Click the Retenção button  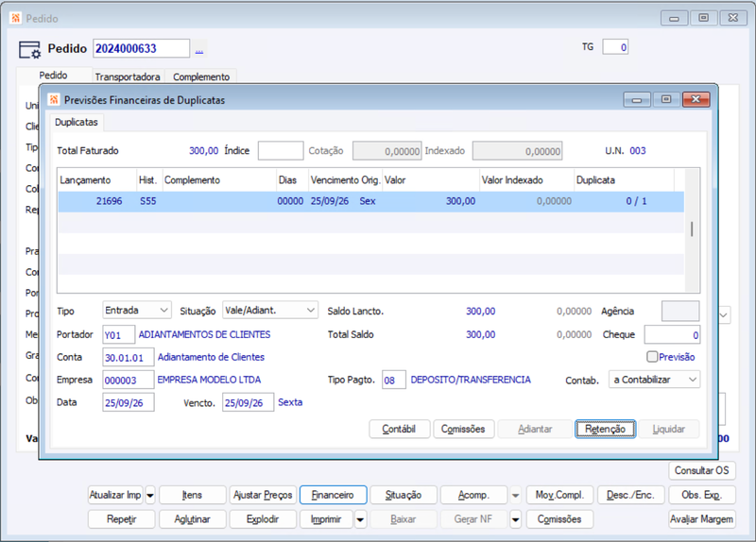[x=605, y=429]
